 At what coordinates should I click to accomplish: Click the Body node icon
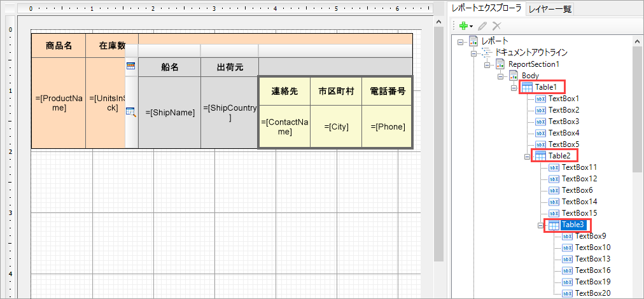tap(514, 75)
